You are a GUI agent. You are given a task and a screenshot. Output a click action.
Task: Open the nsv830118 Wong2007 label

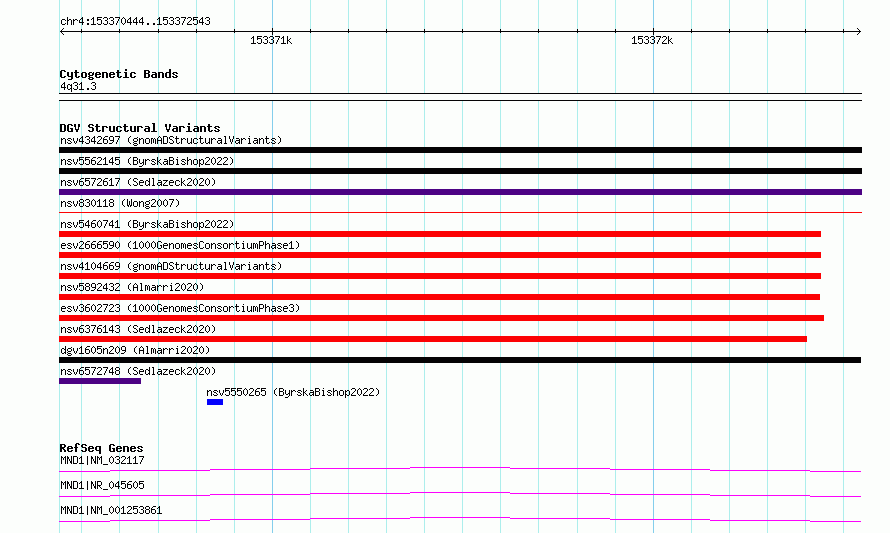point(120,203)
